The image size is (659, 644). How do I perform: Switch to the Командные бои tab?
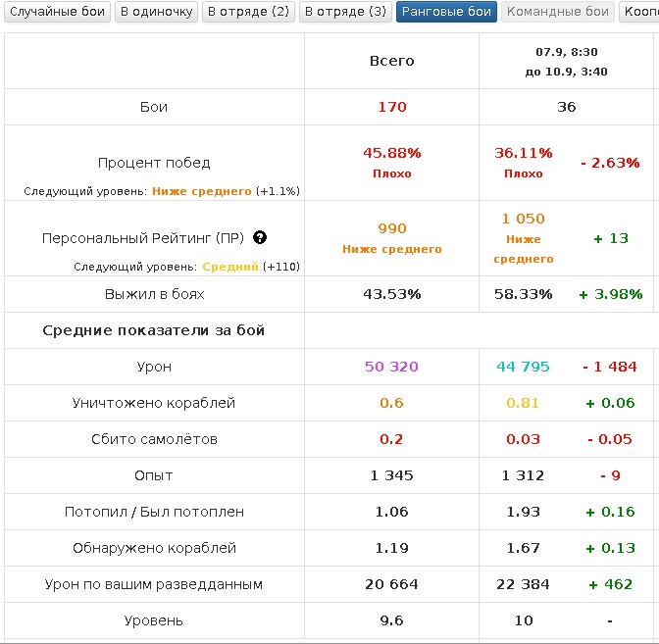pyautogui.click(x=557, y=12)
